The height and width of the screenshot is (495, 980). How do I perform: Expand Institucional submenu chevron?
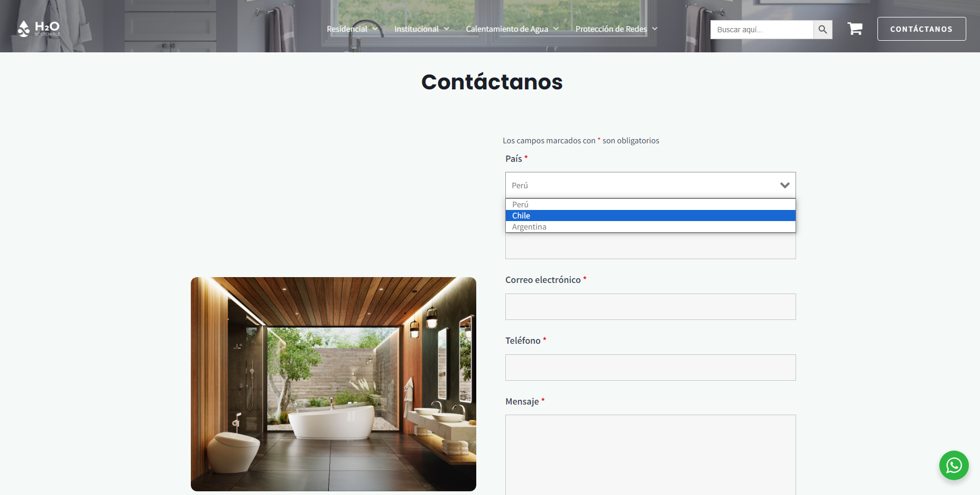[446, 29]
